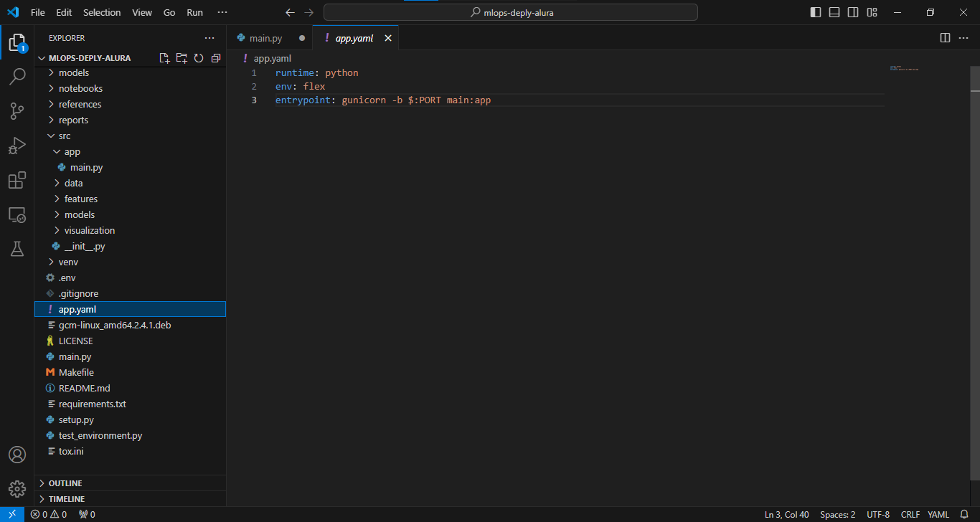Screen dimensions: 980x522
Task: Open the Explorer view in activity bar
Action: [x=17, y=42]
